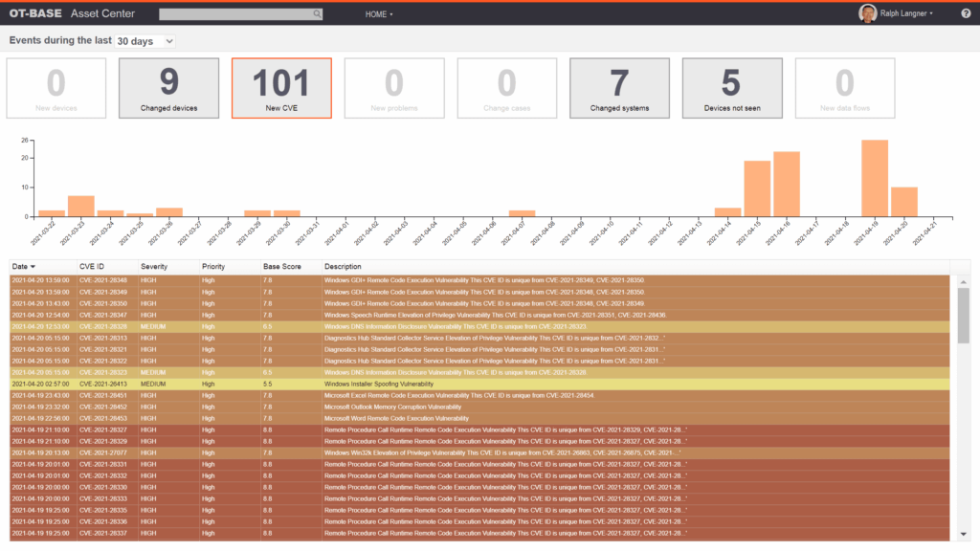This screenshot has width=980, height=551.
Task: Click scrollbar down arrow in the table
Action: point(962,535)
